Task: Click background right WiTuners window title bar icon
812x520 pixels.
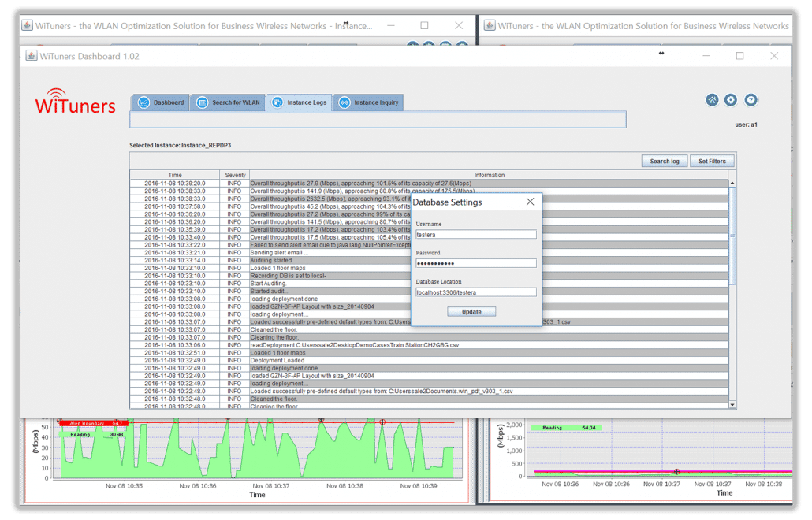Action: coord(490,25)
